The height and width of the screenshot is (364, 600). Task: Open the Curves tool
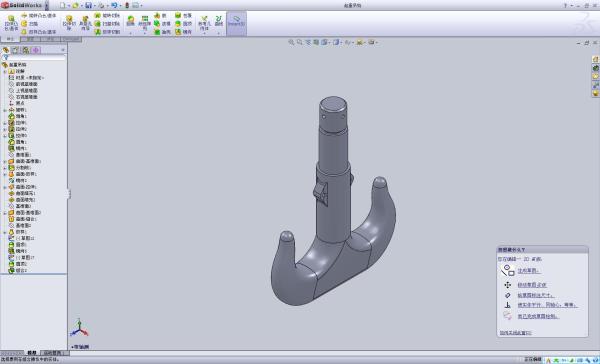(x=218, y=21)
